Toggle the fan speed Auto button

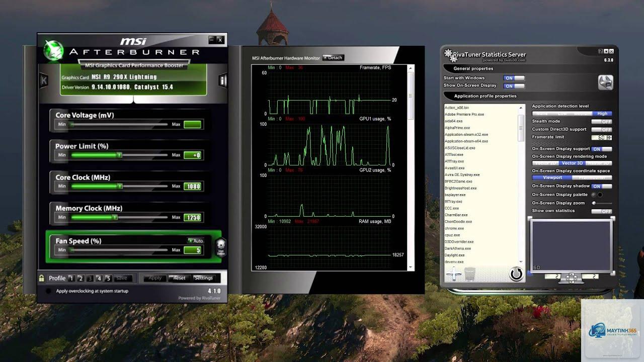(196, 241)
